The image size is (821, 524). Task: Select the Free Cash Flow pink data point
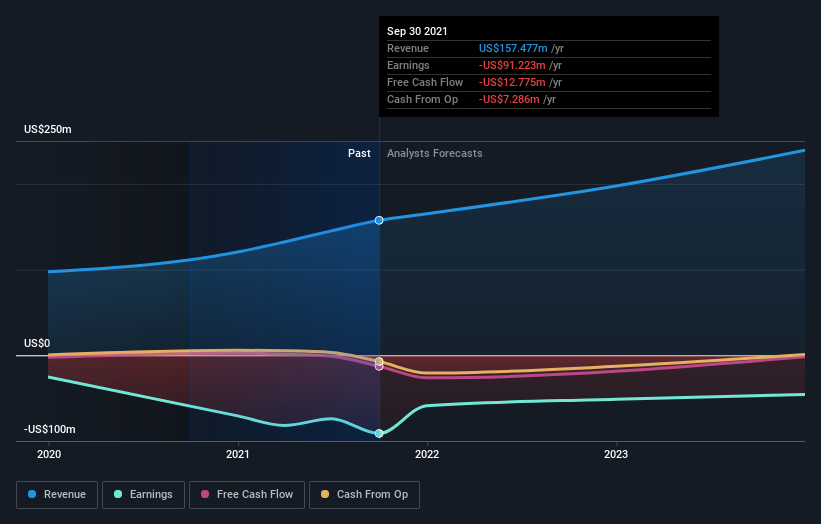(x=379, y=367)
